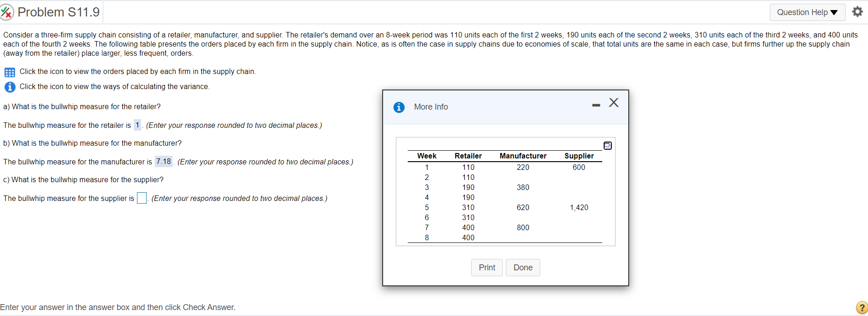Select the Manufacturer column header
The width and height of the screenshot is (868, 316).
pyautogui.click(x=523, y=156)
